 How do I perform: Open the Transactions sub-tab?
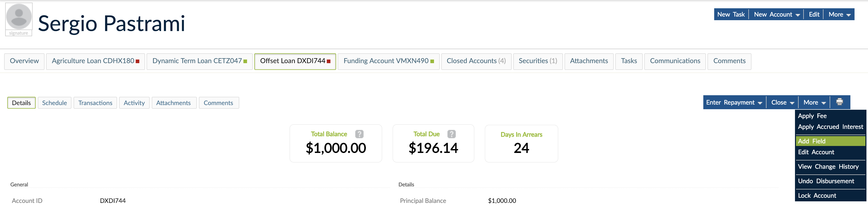[95, 103]
